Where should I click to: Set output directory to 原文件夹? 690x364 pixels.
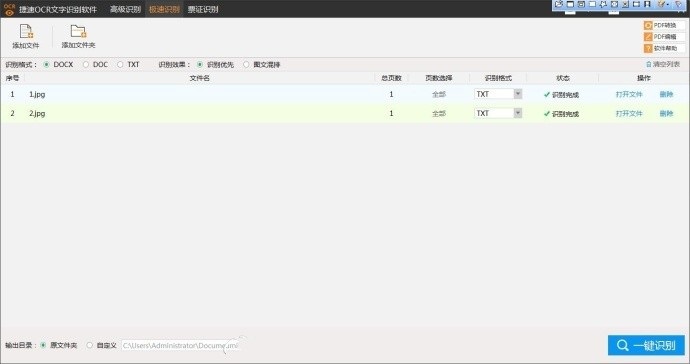[43, 345]
